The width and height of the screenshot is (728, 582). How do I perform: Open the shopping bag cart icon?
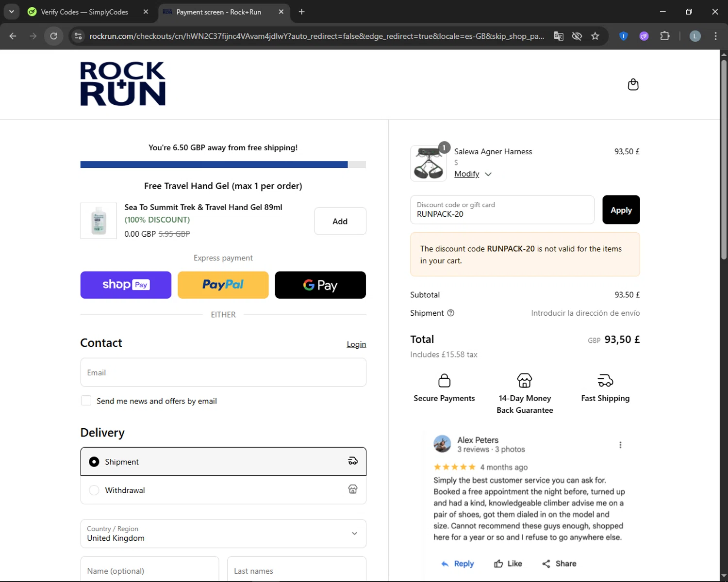pos(633,84)
